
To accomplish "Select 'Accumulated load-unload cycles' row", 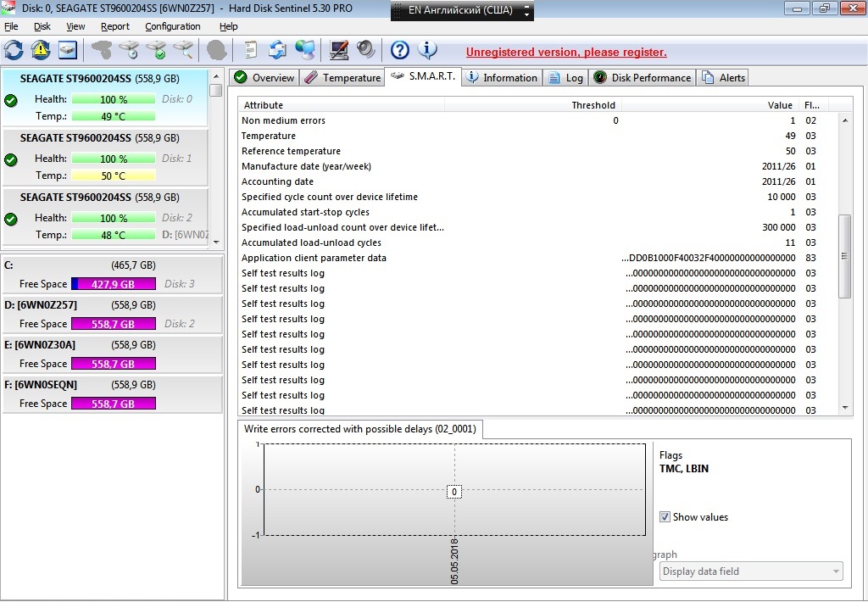I will click(538, 242).
